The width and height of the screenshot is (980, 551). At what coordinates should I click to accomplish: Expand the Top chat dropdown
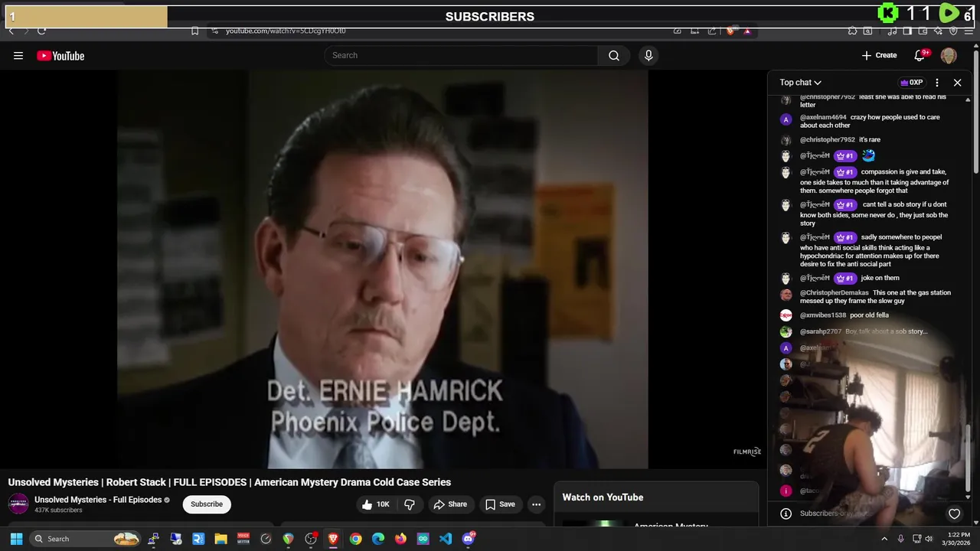pyautogui.click(x=800, y=83)
